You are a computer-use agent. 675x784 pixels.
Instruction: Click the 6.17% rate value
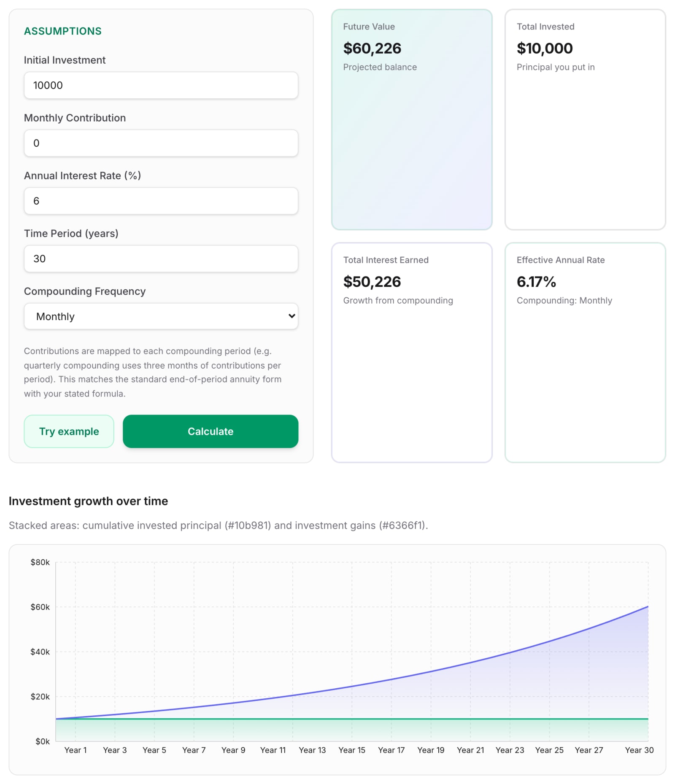click(536, 282)
